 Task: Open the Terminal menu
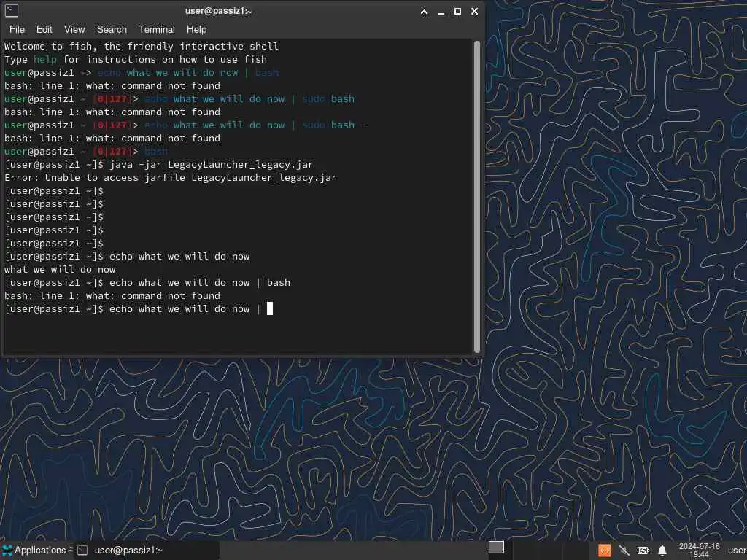point(157,29)
